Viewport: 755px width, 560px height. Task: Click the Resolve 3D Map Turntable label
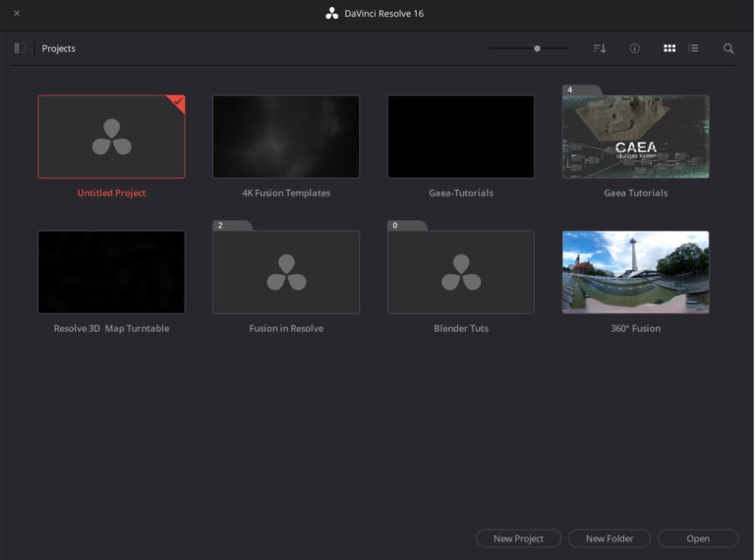pyautogui.click(x=111, y=328)
